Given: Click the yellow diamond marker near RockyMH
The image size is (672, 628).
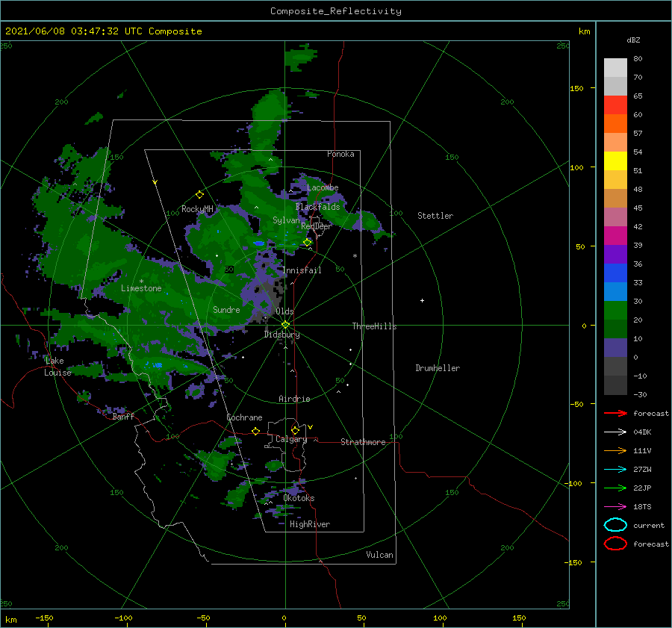Looking at the screenshot, I should [199, 195].
